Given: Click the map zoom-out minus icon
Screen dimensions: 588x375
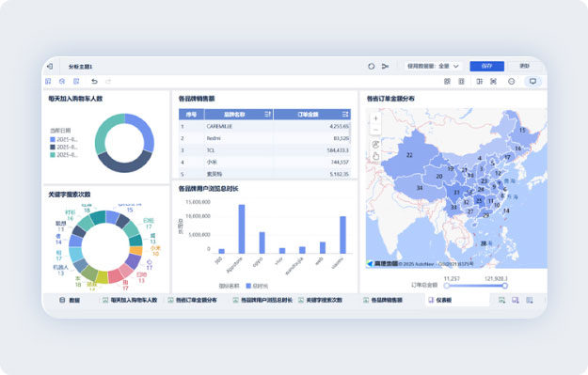Looking at the screenshot, I should click(375, 130).
